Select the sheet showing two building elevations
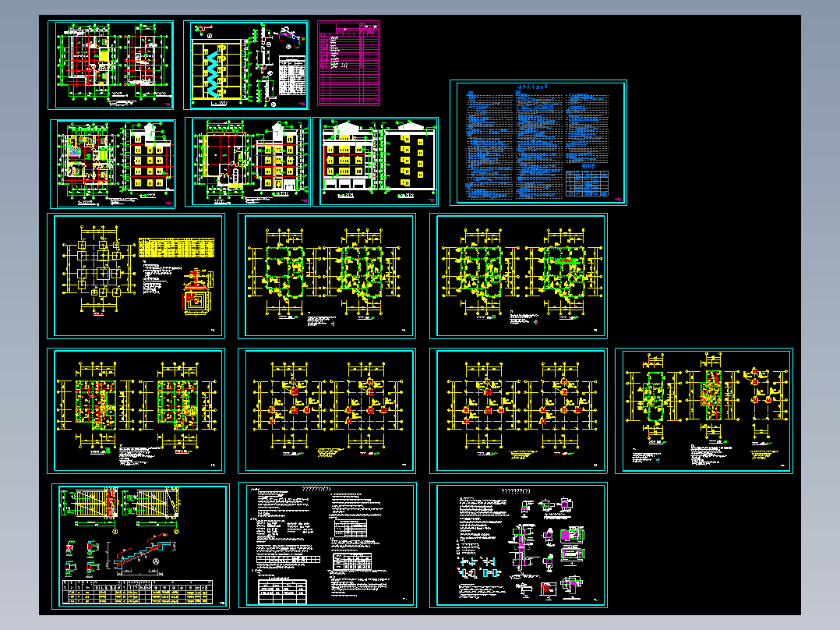The height and width of the screenshot is (630, 840). pyautogui.click(x=376, y=162)
